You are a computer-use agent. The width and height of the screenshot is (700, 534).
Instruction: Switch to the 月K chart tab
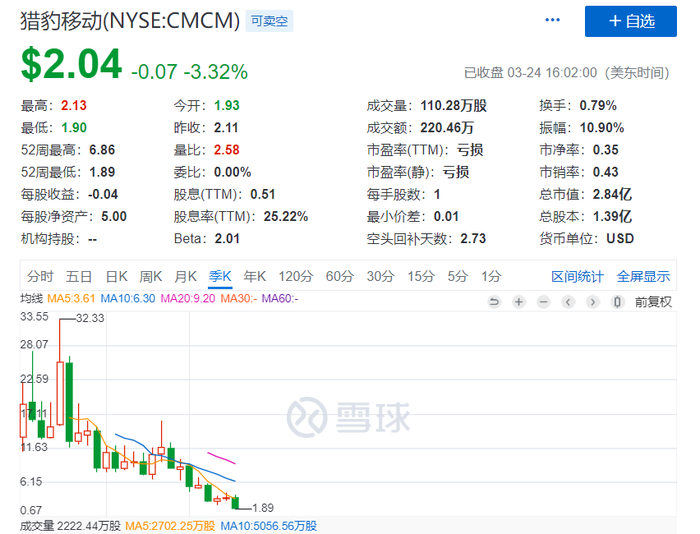pos(185,276)
